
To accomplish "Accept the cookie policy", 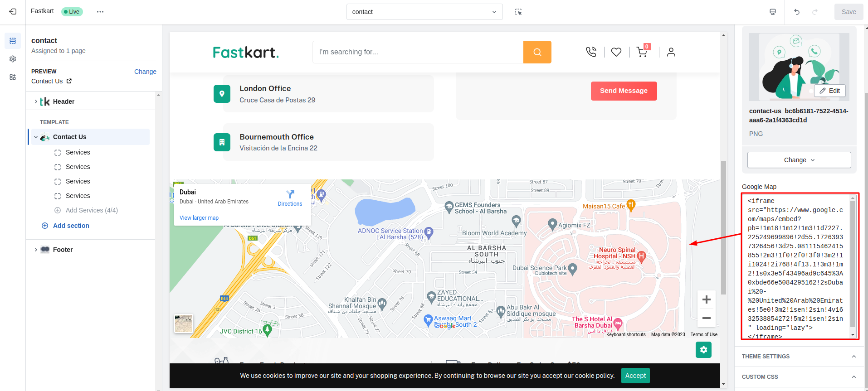I will click(635, 376).
